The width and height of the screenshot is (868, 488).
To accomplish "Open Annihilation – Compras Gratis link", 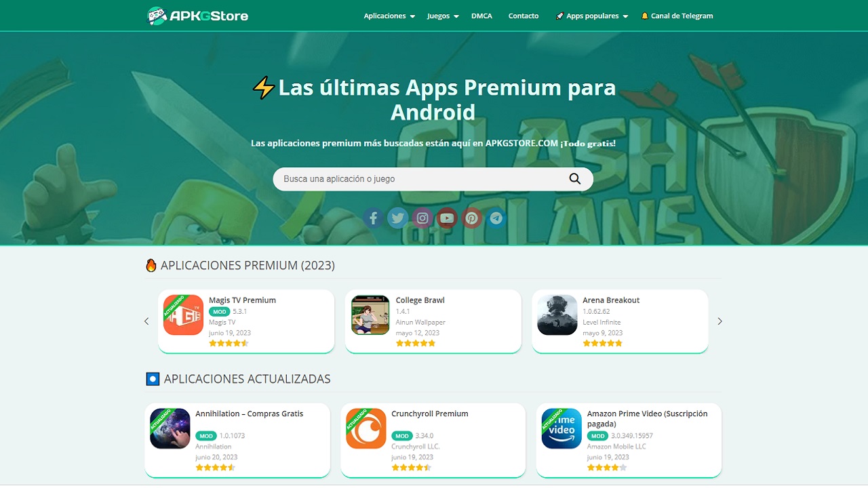I will [250, 413].
